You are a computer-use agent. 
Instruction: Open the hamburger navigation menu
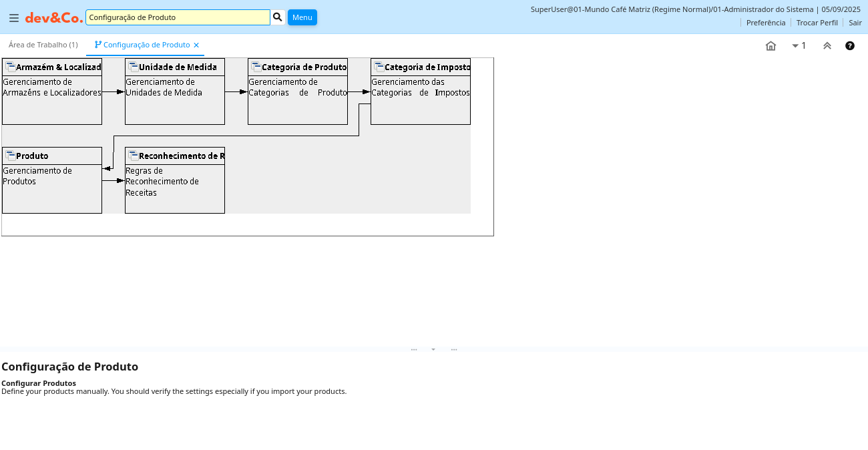(x=14, y=18)
